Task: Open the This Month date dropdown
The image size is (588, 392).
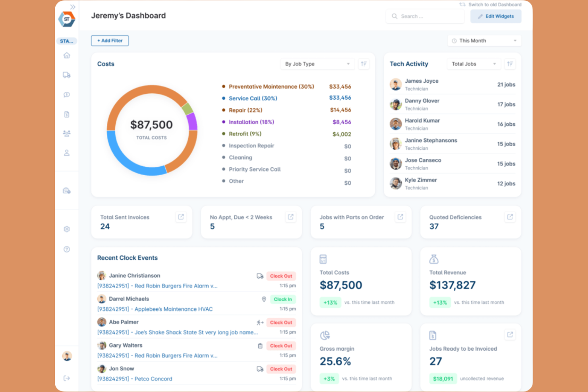Action: pos(484,41)
